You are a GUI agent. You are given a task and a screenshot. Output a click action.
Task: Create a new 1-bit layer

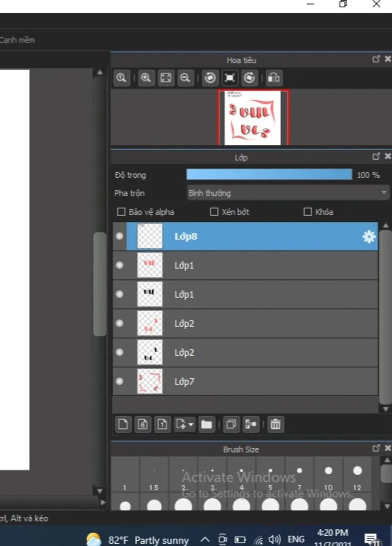pos(162,424)
